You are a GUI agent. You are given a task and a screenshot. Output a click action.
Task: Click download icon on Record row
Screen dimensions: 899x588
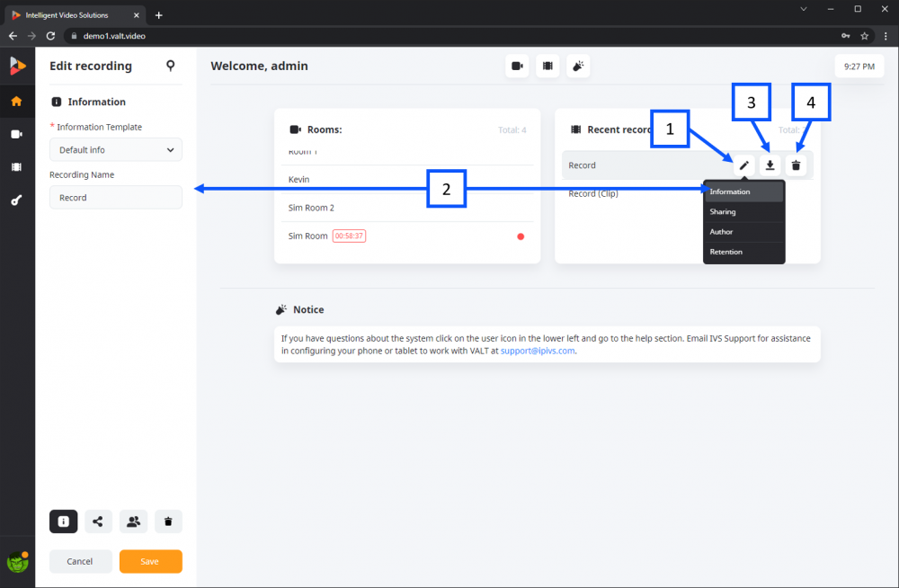tap(770, 165)
